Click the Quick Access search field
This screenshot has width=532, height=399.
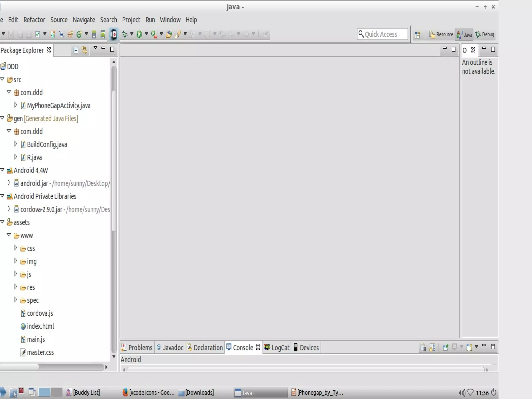tap(382, 34)
